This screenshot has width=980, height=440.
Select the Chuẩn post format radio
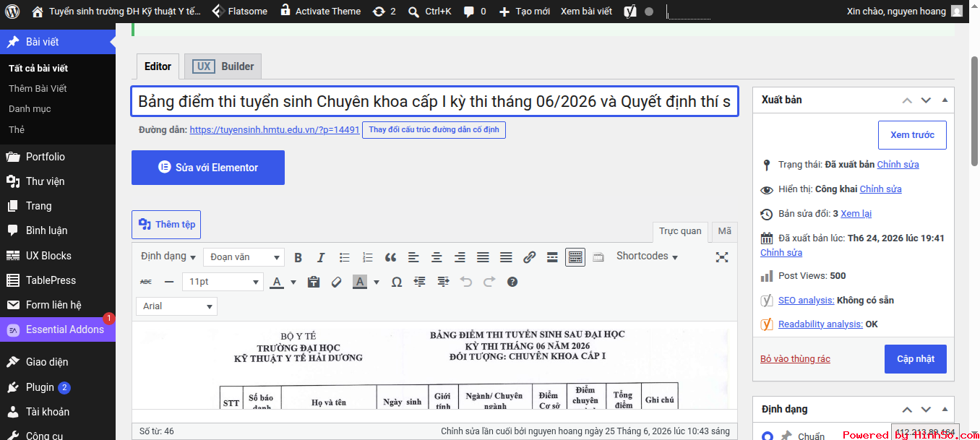[x=768, y=436]
